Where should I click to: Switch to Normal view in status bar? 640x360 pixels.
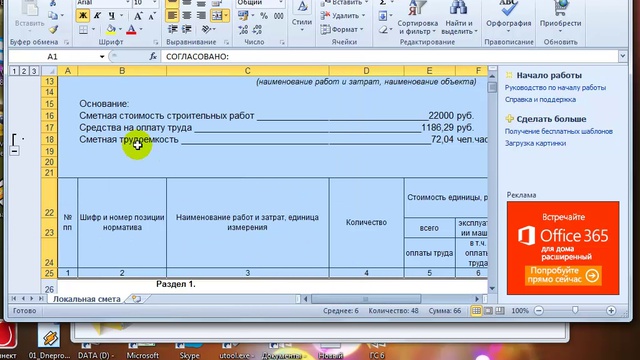[x=476, y=311]
